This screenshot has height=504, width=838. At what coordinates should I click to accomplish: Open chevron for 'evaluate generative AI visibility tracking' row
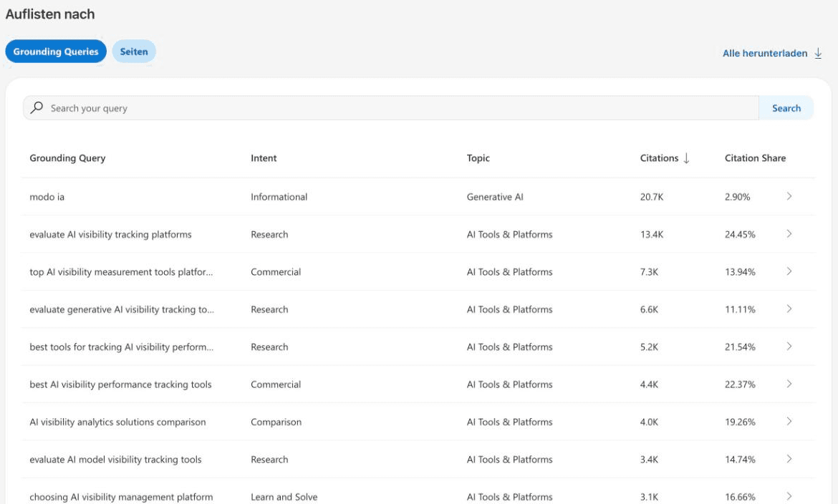click(789, 309)
